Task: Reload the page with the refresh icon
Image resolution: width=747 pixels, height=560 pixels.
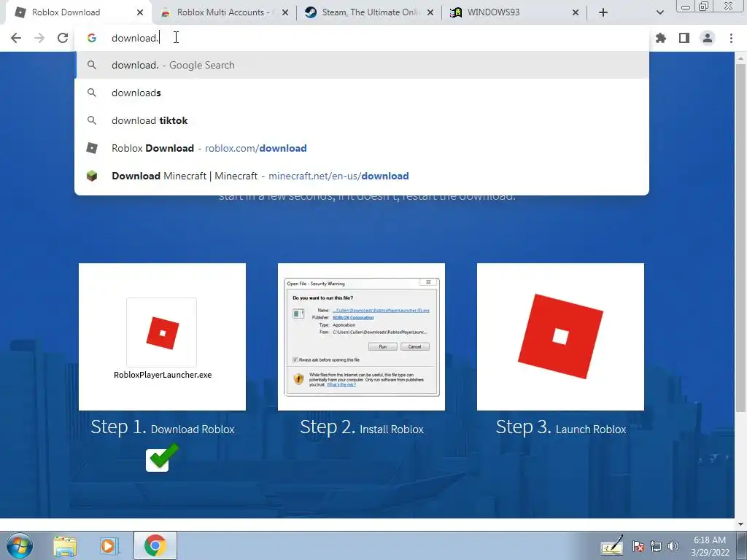Action: tap(63, 38)
